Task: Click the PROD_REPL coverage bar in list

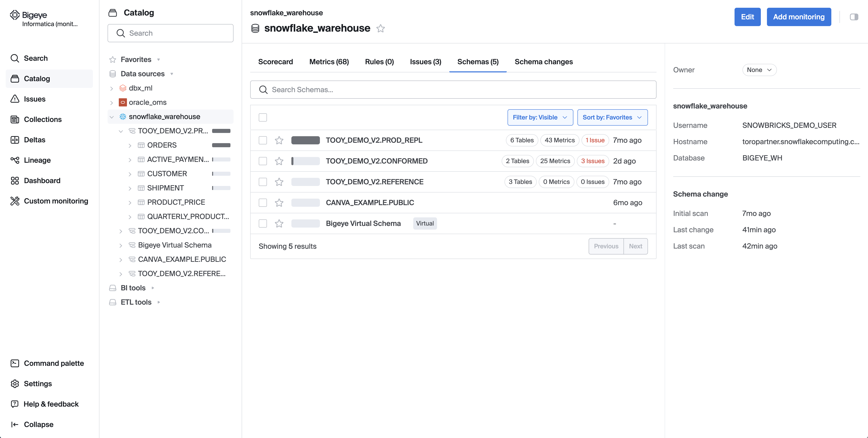Action: (x=305, y=140)
